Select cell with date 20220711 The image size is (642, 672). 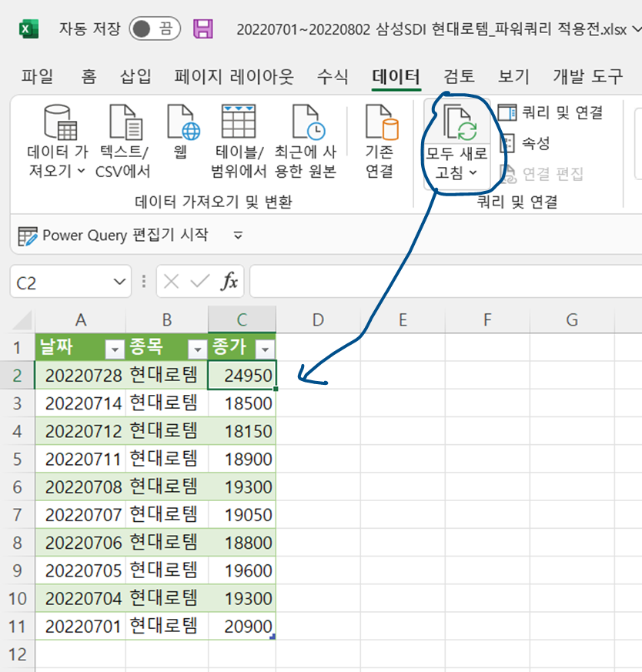81,459
